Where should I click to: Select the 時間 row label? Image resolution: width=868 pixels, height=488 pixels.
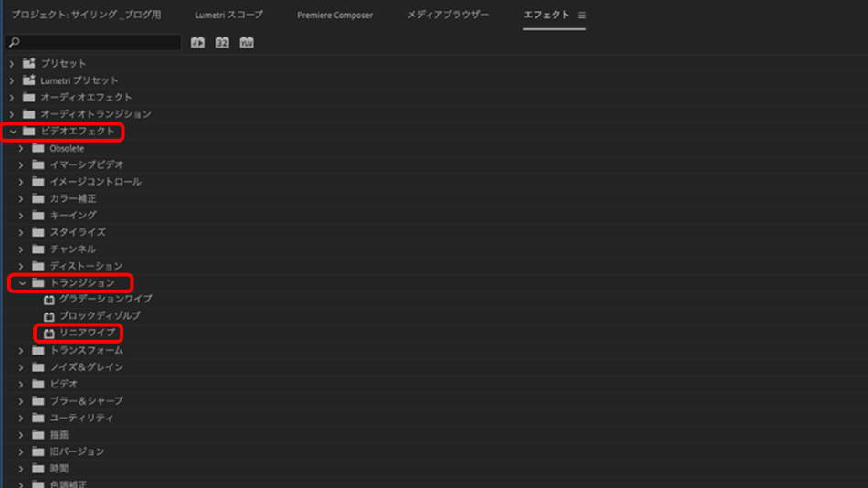(x=59, y=469)
